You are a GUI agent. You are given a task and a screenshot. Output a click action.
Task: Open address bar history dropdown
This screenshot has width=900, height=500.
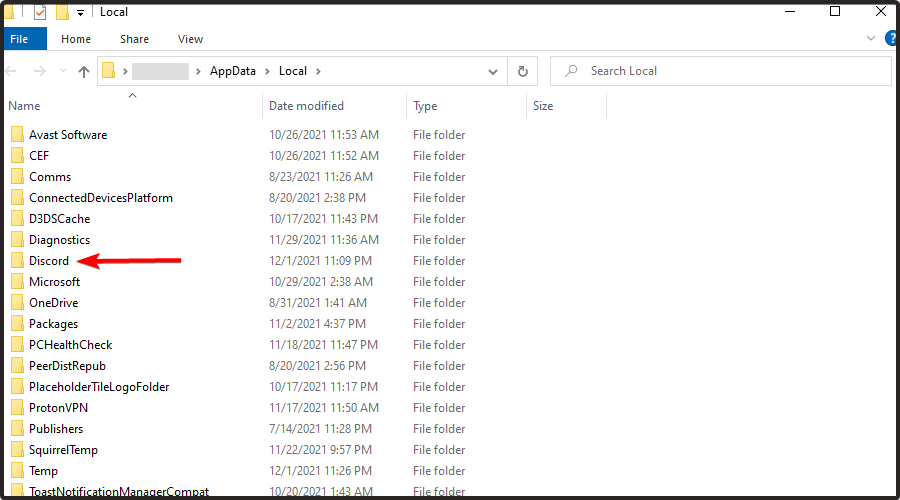tap(492, 72)
